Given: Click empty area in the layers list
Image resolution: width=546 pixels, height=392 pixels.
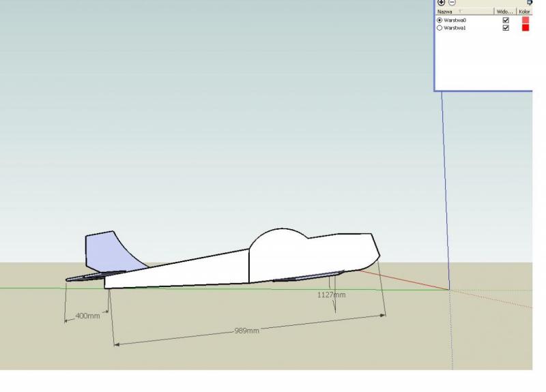Looking at the screenshot, I should click(478, 61).
